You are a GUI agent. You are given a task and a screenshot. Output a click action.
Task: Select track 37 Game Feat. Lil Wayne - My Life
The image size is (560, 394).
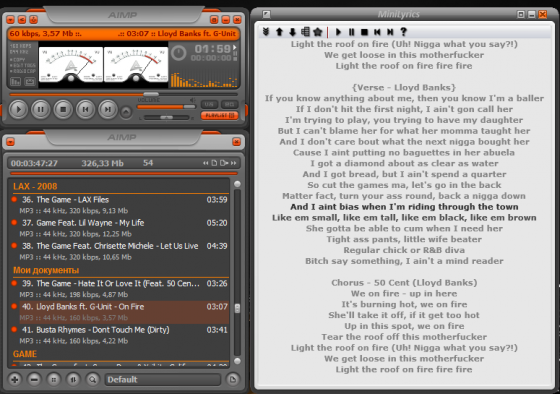(120, 228)
